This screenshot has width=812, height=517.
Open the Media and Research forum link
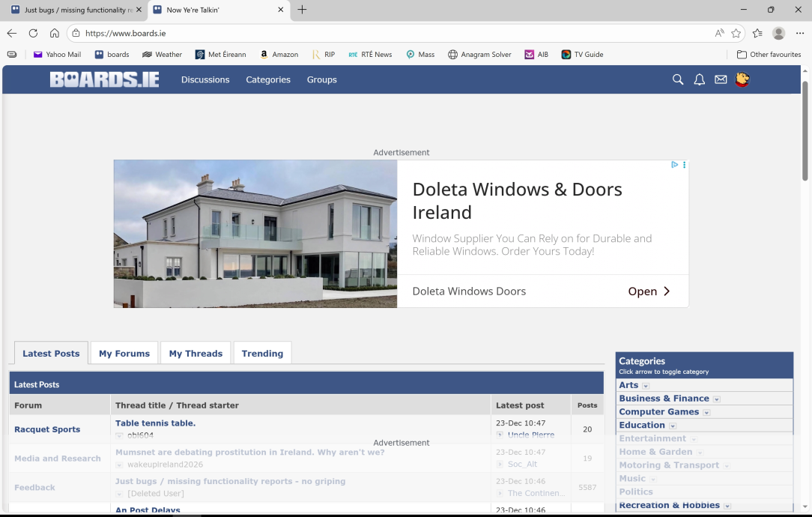(58, 459)
